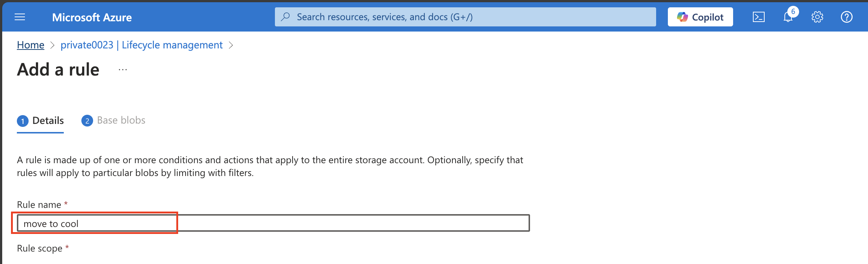Image resolution: width=868 pixels, height=264 pixels.
Task: Click the search magnifier icon
Action: click(x=286, y=17)
